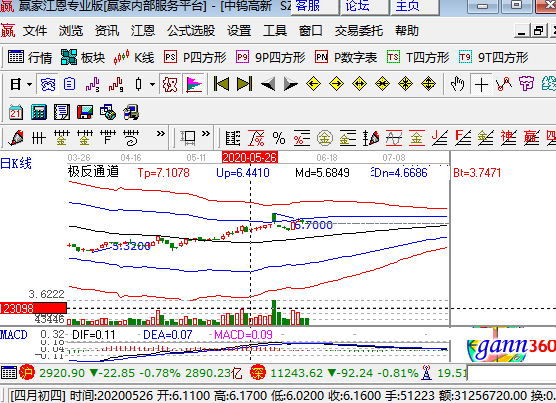
Task: Toggle the magenta flag indicator icon
Action: point(194,84)
